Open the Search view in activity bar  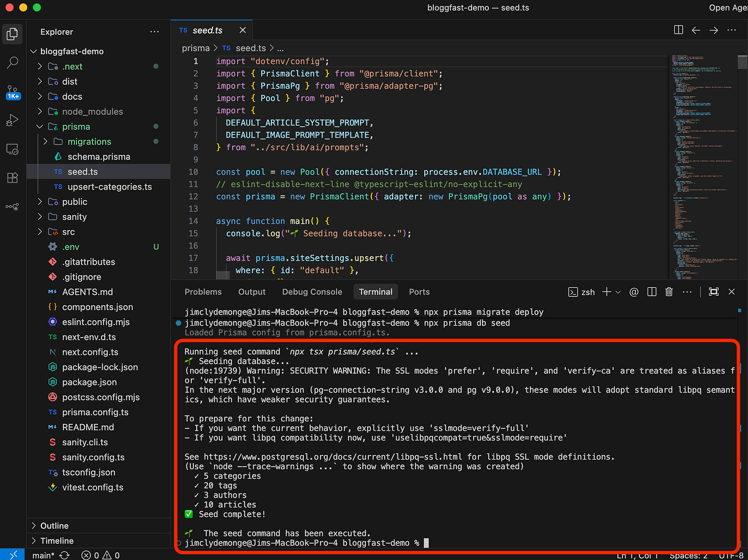tap(12, 62)
